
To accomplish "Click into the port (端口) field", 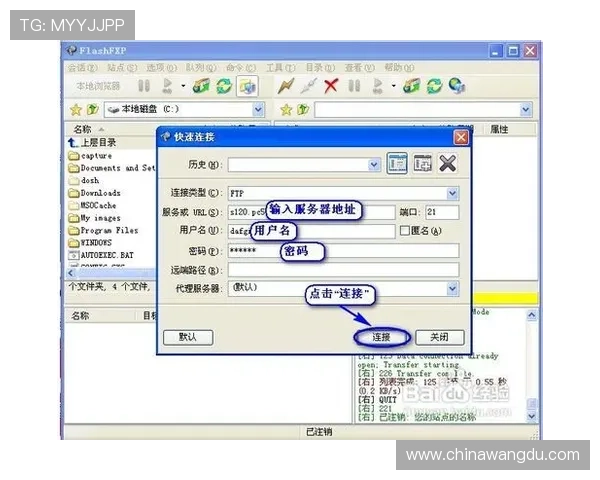I will (442, 212).
